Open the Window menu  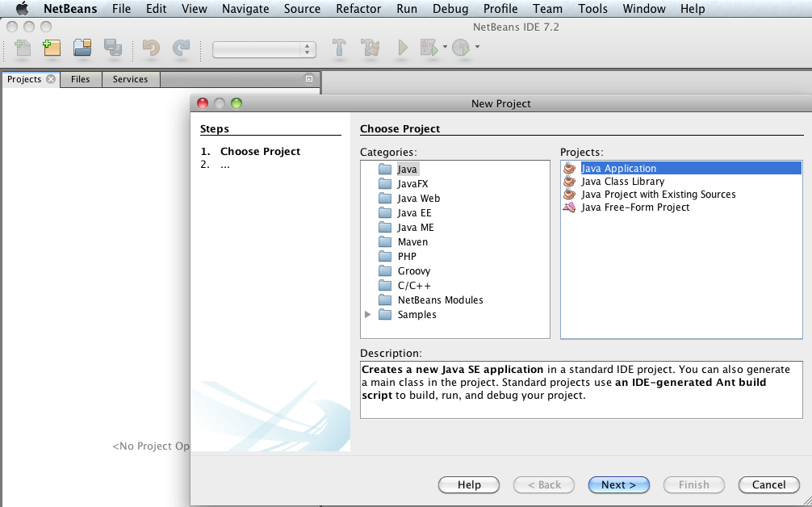coord(643,9)
